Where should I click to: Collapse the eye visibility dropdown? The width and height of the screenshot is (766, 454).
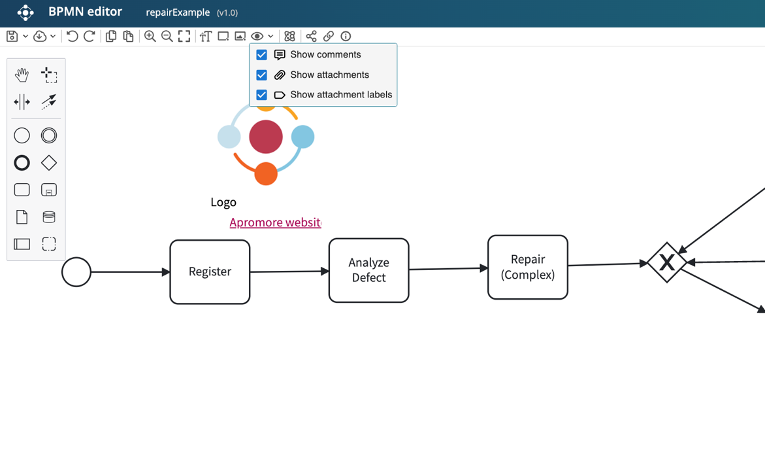pos(270,36)
